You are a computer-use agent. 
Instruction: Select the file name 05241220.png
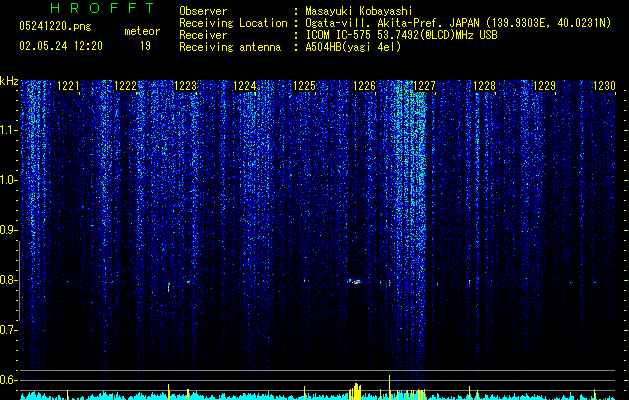coord(55,26)
